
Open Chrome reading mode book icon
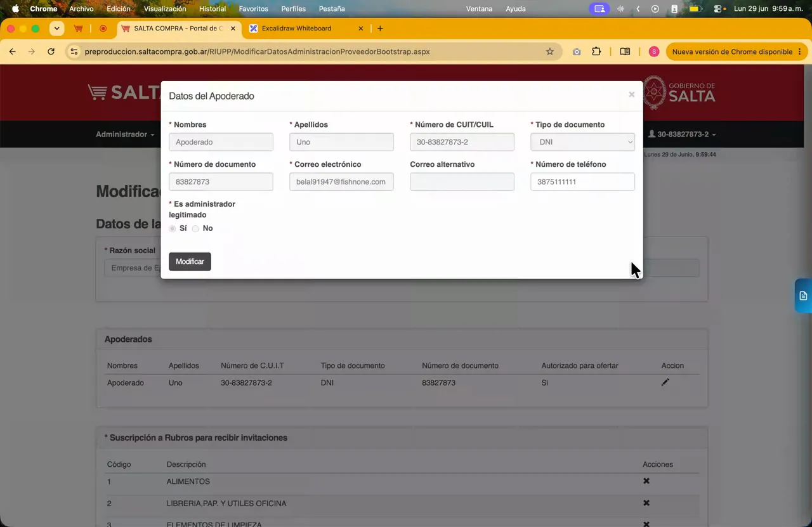pos(625,51)
